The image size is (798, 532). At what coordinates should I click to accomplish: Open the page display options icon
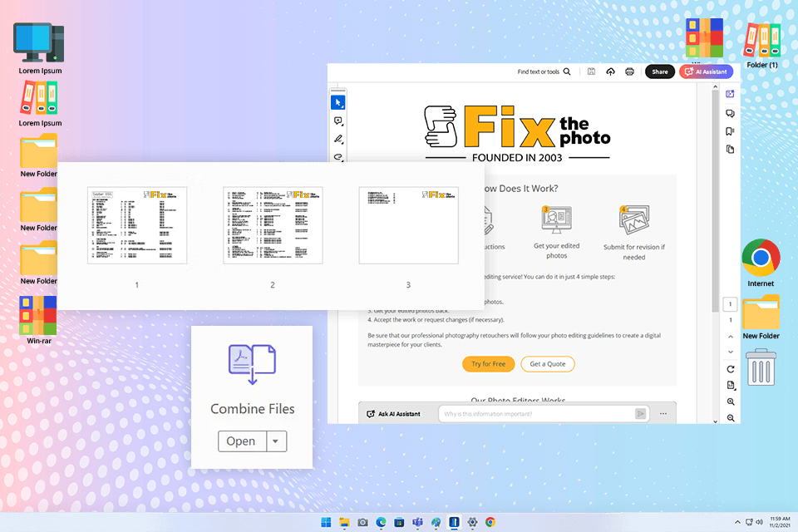tap(731, 386)
